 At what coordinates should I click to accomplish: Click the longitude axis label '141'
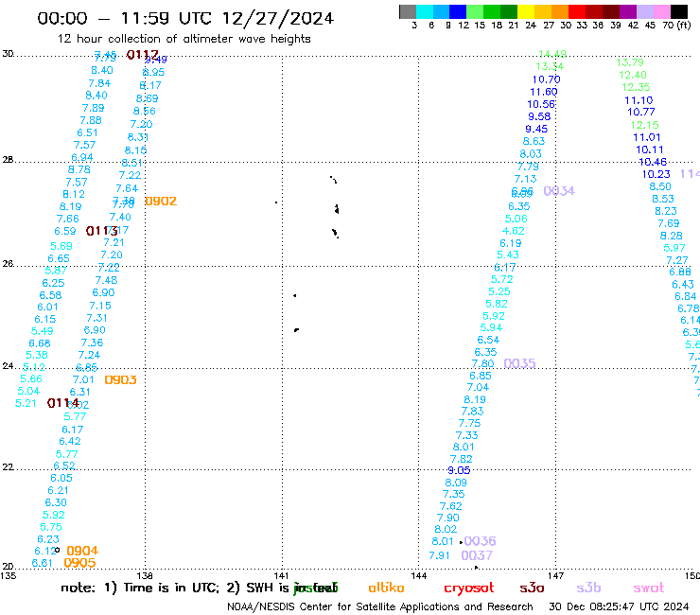(281, 575)
